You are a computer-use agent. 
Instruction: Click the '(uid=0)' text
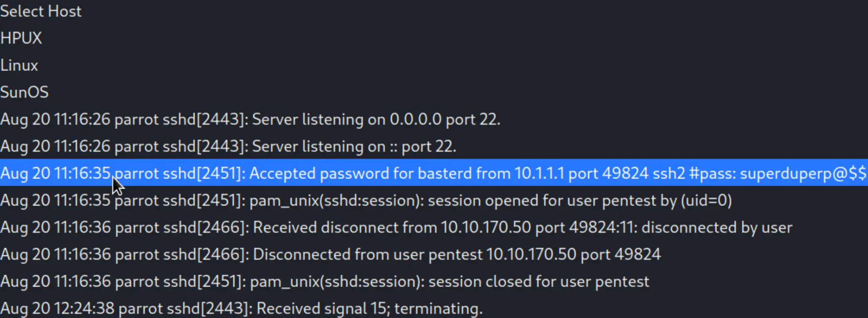tap(706, 201)
